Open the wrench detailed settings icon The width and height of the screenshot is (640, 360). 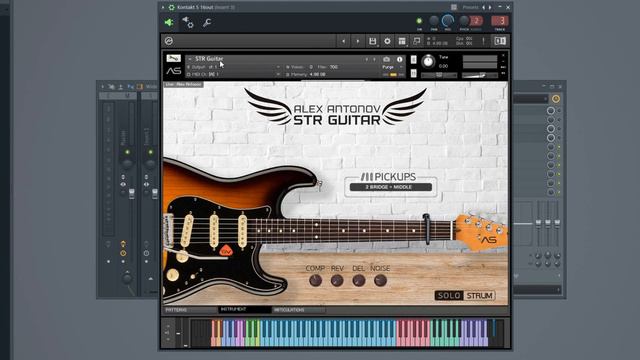click(207, 23)
